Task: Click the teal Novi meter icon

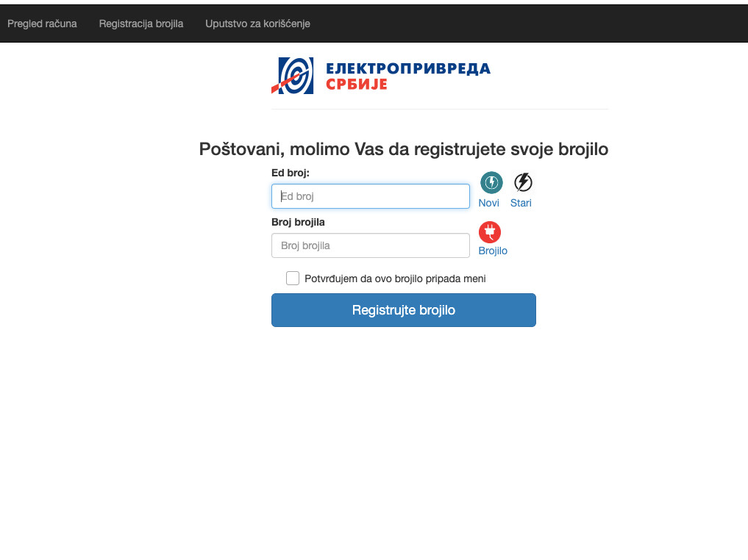Action: pos(491,182)
